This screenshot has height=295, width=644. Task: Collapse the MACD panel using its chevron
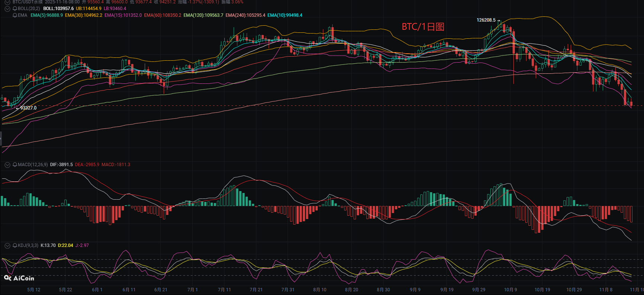(7, 165)
